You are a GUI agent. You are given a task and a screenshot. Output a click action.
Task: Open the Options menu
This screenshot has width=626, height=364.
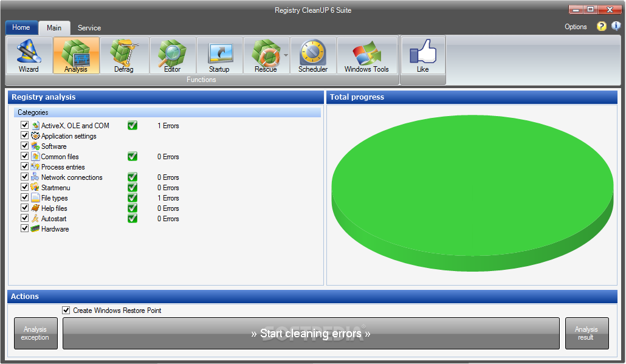coord(576,27)
